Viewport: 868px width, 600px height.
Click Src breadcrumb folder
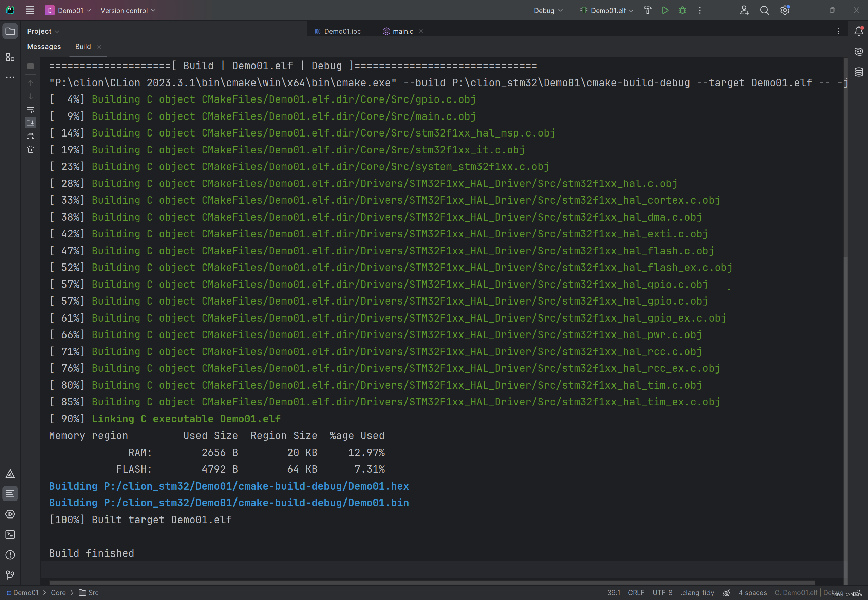click(89, 593)
